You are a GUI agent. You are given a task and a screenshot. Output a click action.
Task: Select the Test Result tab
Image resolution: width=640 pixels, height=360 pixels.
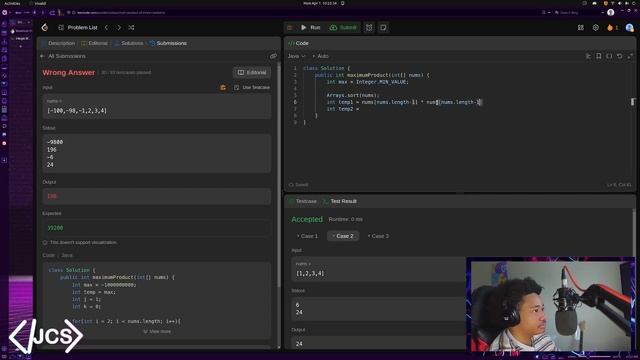[340, 201]
